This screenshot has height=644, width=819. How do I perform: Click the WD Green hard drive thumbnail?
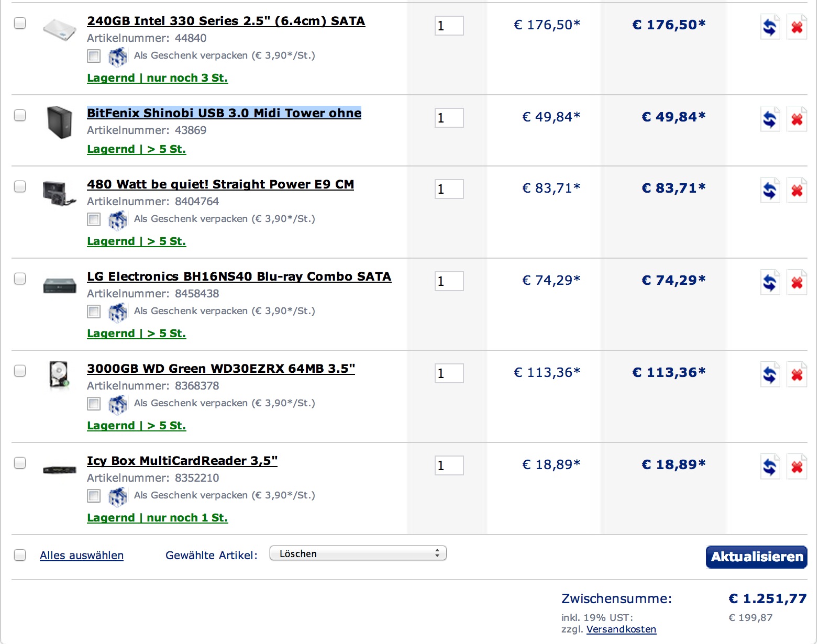59,375
